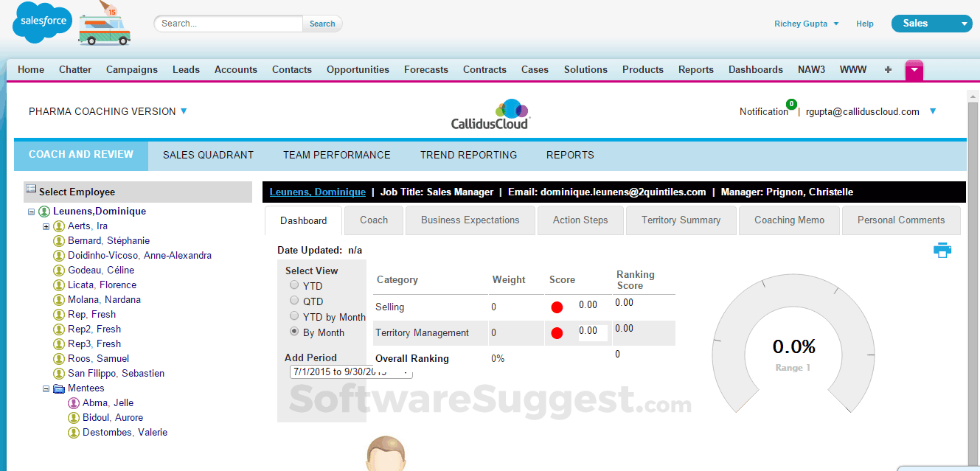Select the By Month radio button
980x471 pixels.
pos(294,332)
